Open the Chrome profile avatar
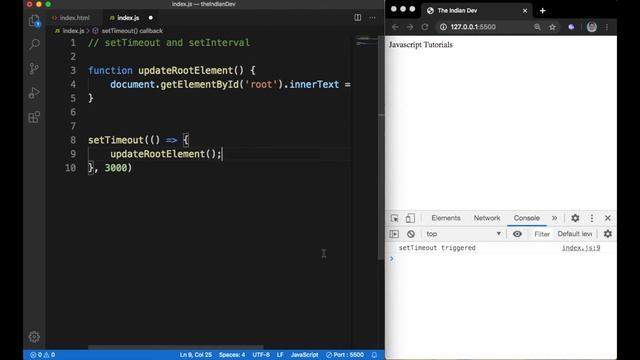Screen dimensions: 640x360 [592, 27]
